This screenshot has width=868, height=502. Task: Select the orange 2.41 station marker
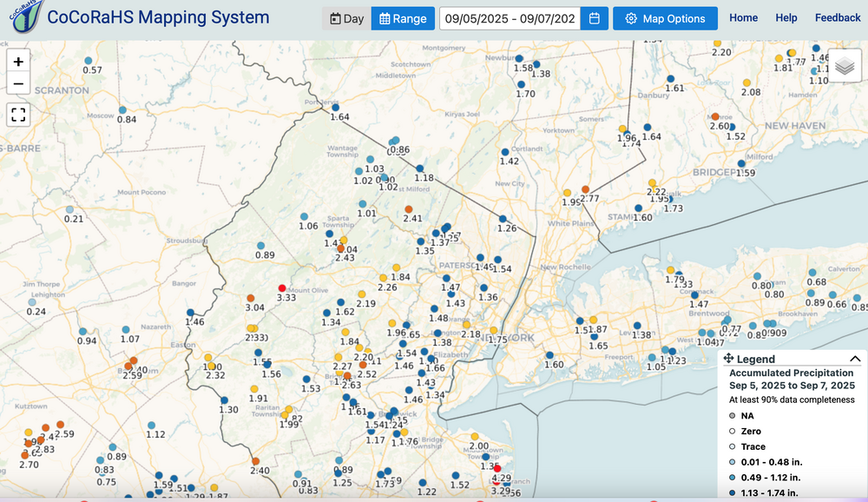point(409,209)
